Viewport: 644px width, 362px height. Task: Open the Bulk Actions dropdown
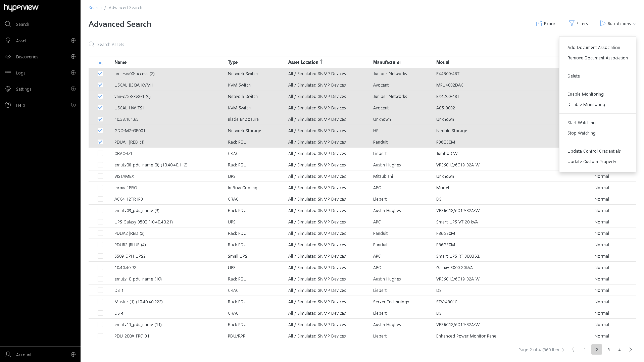coord(618,23)
